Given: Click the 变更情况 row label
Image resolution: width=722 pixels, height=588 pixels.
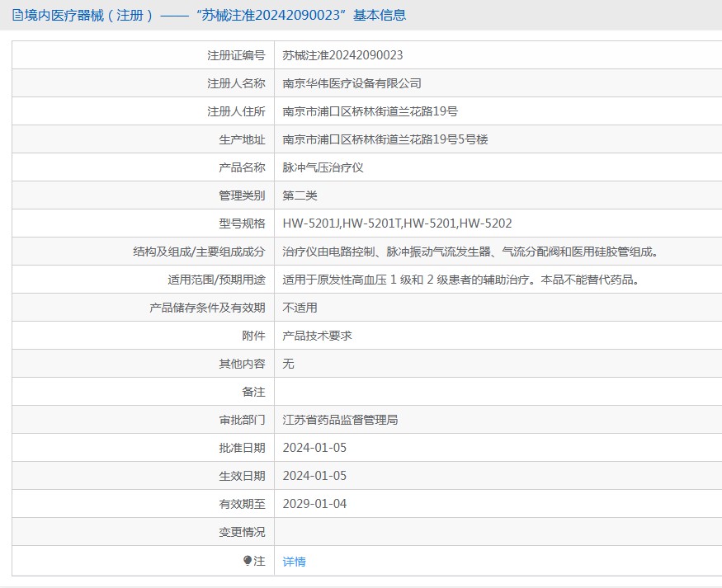Looking at the screenshot, I should pyautogui.click(x=242, y=532).
